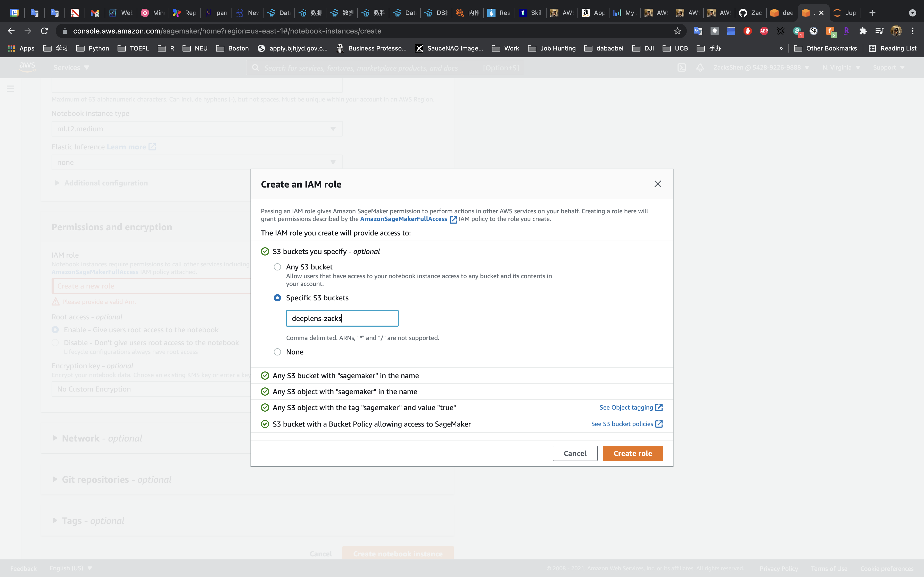Open the N. Virginia region dropdown
The width and height of the screenshot is (924, 577).
841,67
